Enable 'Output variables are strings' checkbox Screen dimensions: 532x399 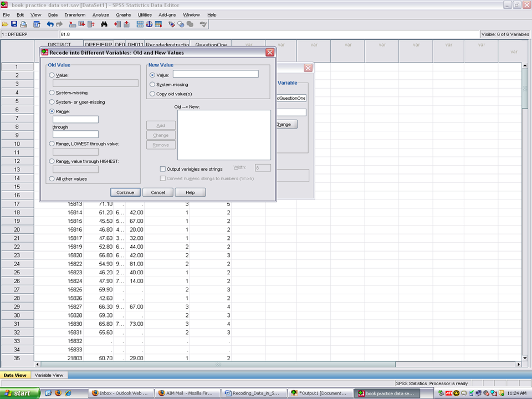point(162,169)
